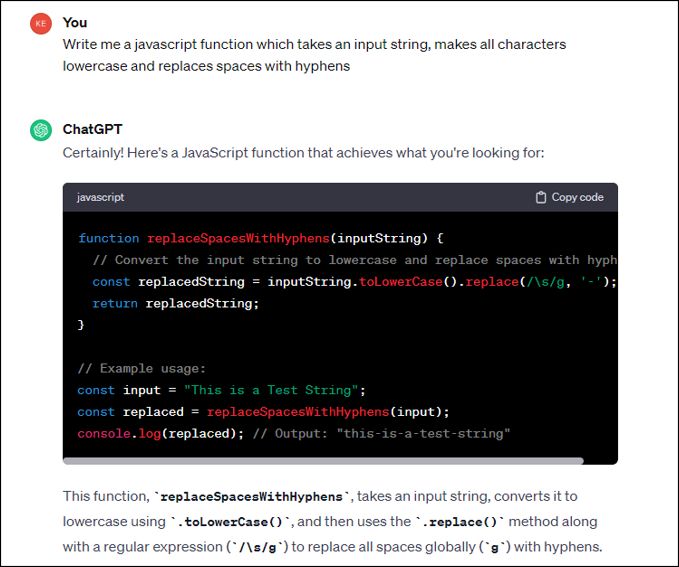
Task: Click the '// Convert the input string' comment
Action: 354,260
